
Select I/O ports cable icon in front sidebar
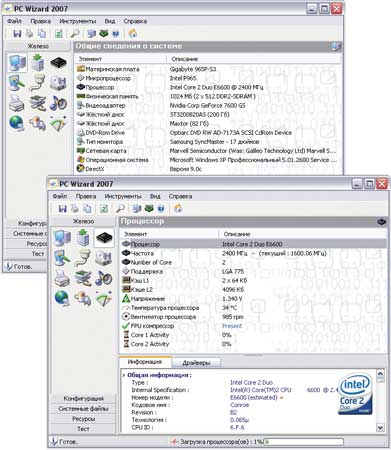point(82,258)
